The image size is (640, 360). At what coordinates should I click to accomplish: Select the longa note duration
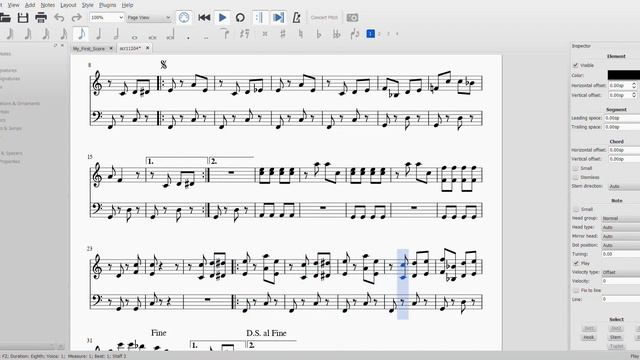pos(171,35)
